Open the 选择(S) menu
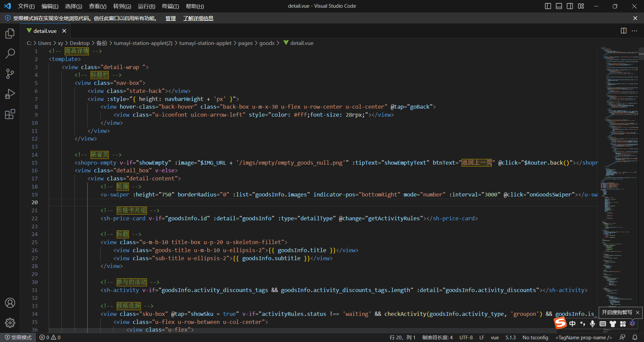Screen dimensions: 644x342 pos(73,6)
